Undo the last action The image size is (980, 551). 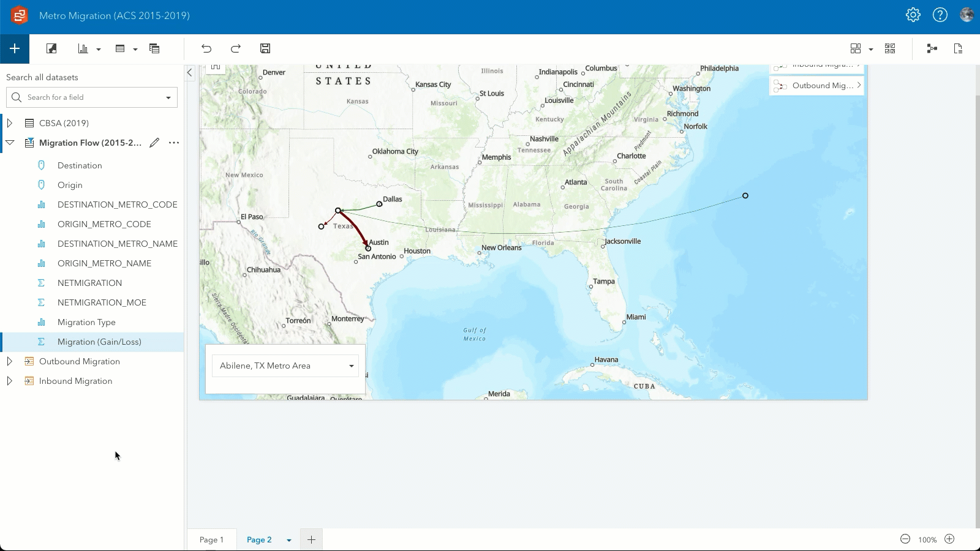[206, 49]
